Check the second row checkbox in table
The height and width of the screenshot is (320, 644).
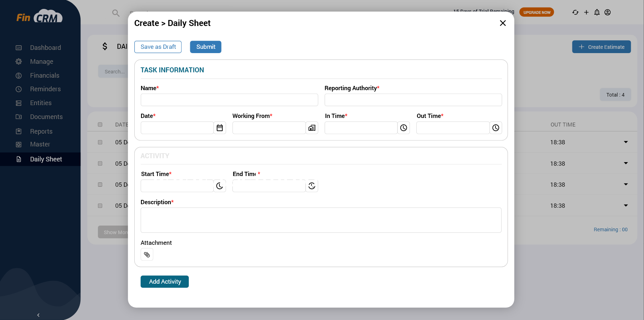pyautogui.click(x=100, y=164)
